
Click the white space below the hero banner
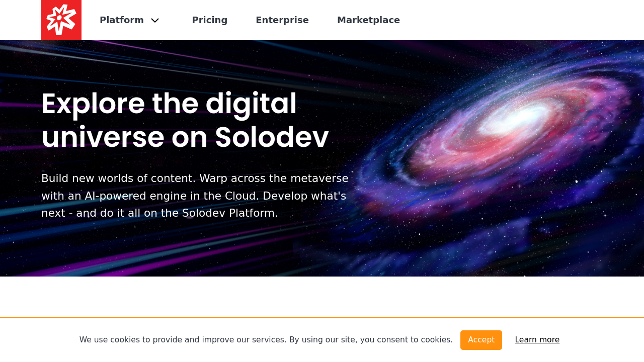(x=322, y=297)
